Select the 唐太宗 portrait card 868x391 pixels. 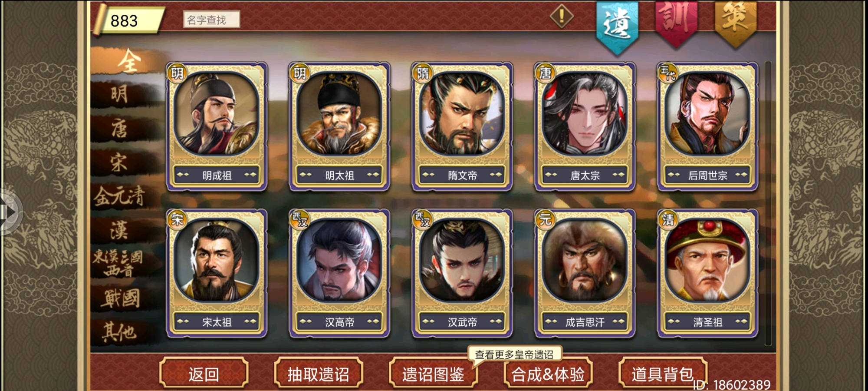point(585,126)
